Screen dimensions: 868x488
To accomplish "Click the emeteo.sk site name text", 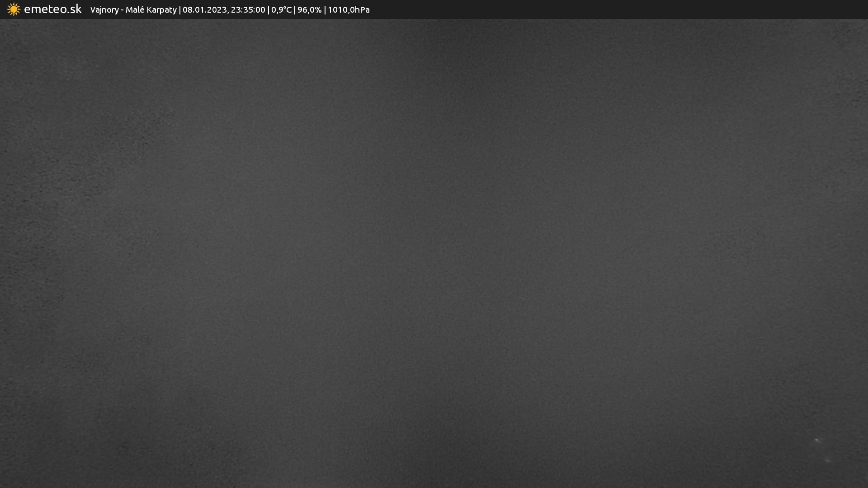I will pos(53,9).
